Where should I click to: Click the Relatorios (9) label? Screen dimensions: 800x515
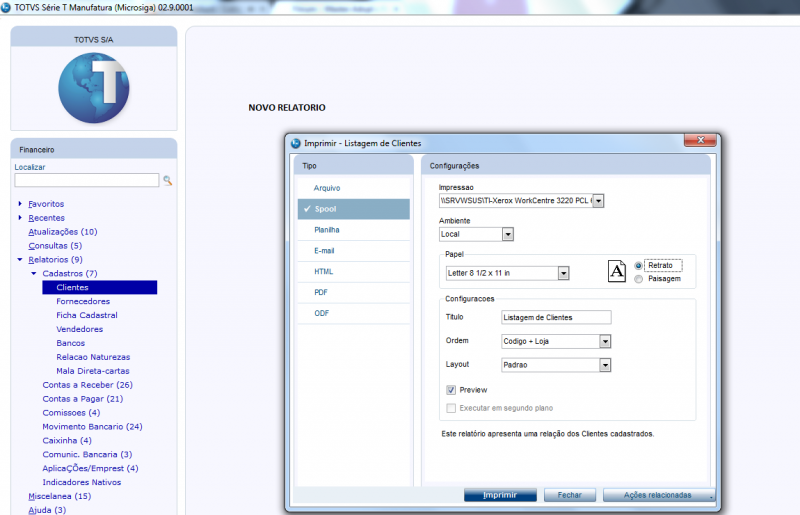pyautogui.click(x=55, y=259)
